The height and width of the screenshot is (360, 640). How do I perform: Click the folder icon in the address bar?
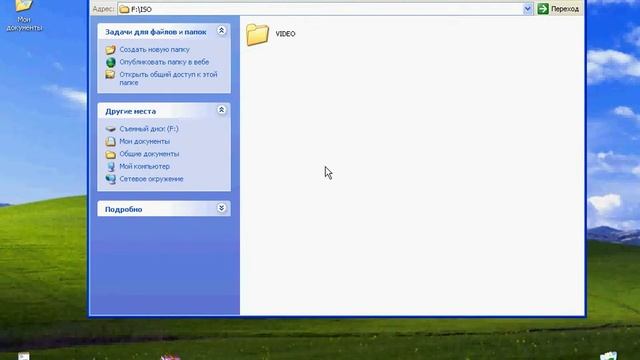(x=124, y=9)
